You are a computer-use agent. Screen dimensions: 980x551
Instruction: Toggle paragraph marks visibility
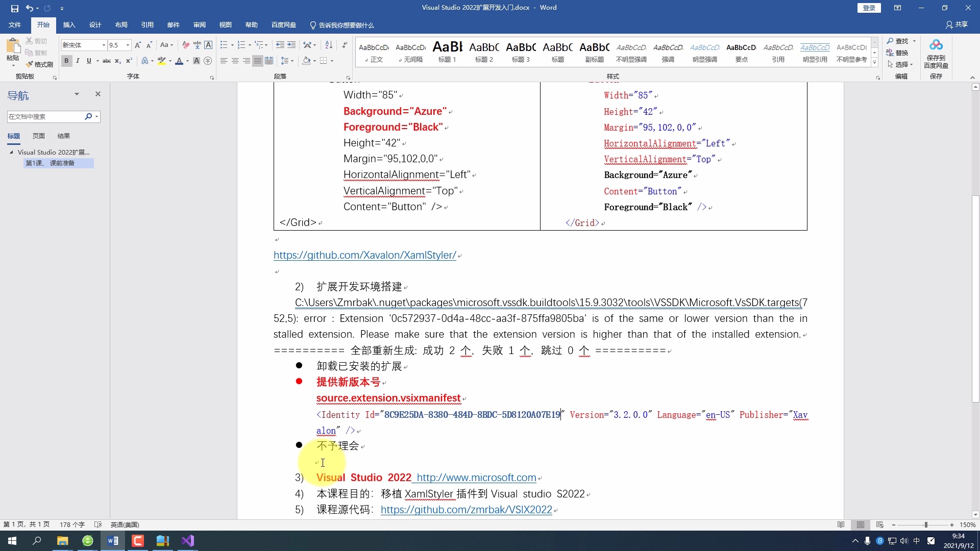click(x=345, y=45)
